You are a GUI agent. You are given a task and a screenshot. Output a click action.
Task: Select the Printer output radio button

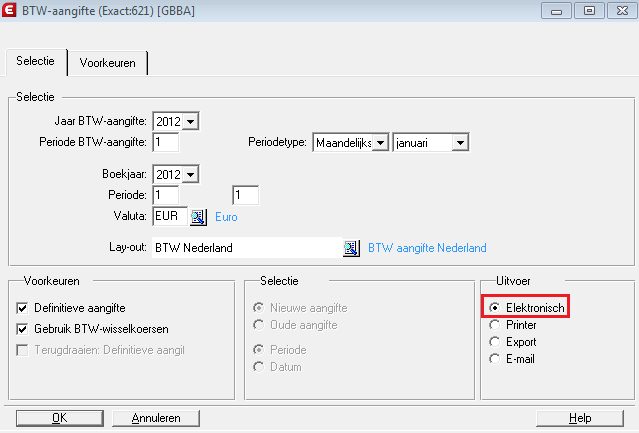495,325
